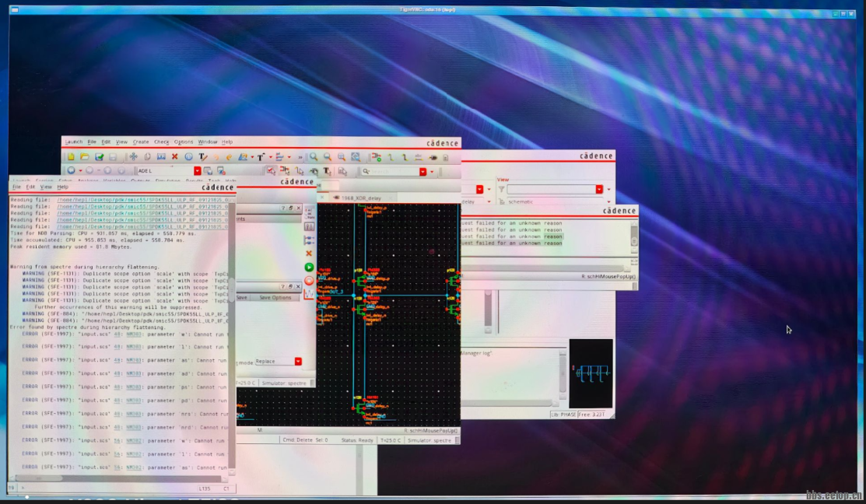Switch to the 1968_XOR_delay tab
Viewport: 866px width, 504px height.
[361, 198]
